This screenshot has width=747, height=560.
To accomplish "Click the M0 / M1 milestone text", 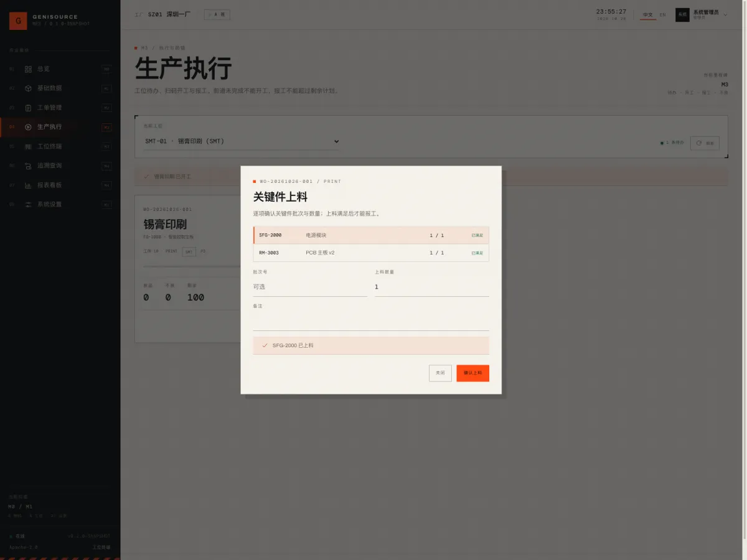I will 21,506.
